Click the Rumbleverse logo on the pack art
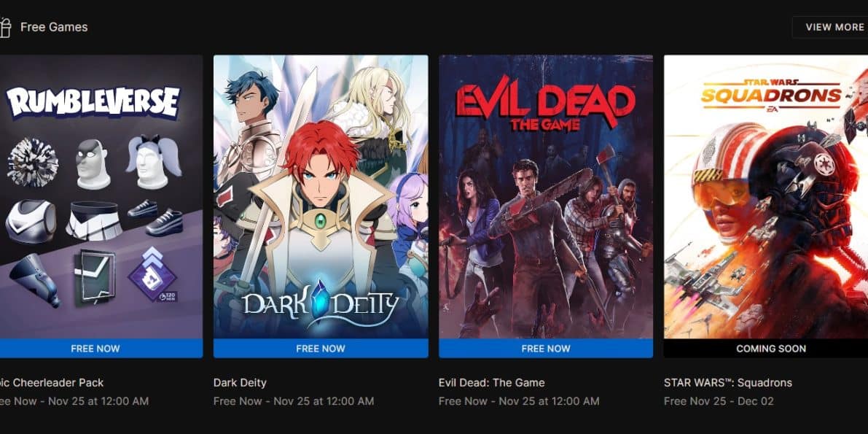 [93, 102]
